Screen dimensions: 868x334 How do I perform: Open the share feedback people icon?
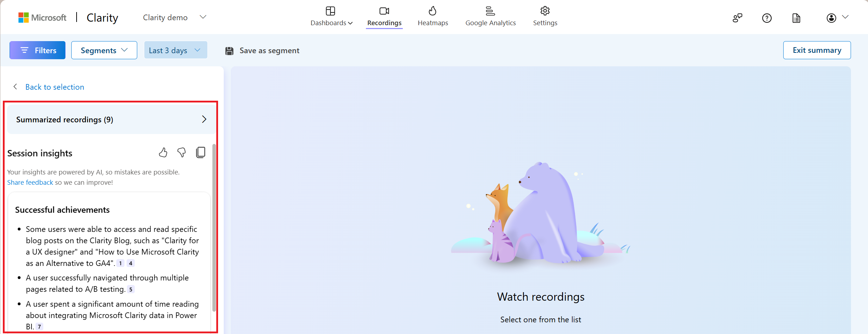tap(738, 18)
